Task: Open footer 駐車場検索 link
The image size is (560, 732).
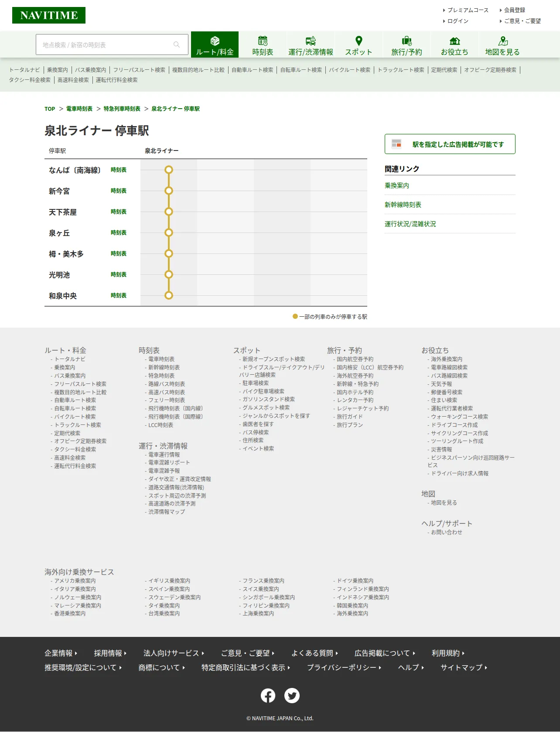Action: (x=256, y=383)
